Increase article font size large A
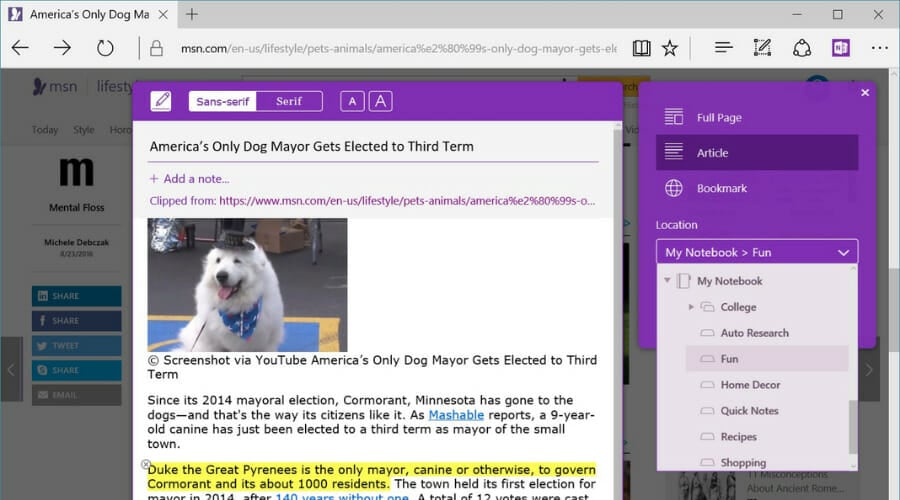Screen dimensions: 900x500 click(x=381, y=102)
